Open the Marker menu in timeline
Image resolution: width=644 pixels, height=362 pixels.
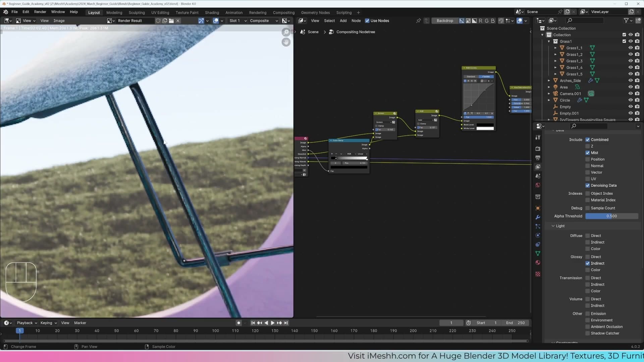(x=80, y=323)
